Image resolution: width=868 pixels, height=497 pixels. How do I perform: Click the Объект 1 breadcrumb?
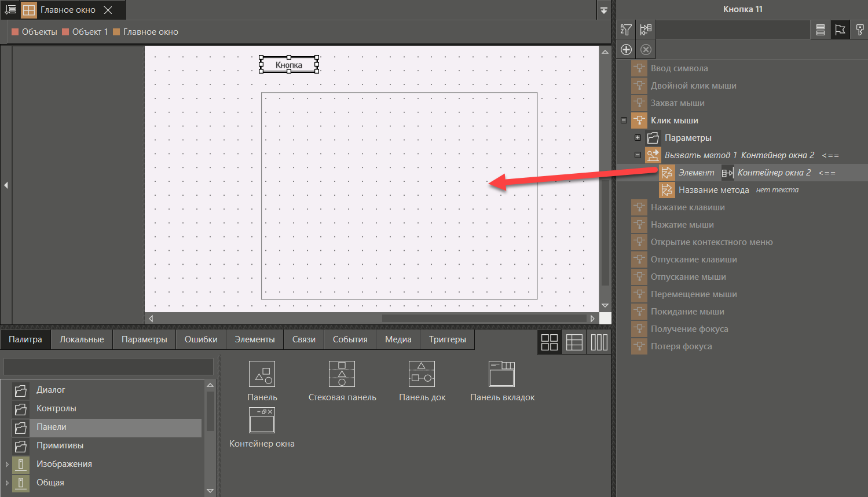coord(90,32)
